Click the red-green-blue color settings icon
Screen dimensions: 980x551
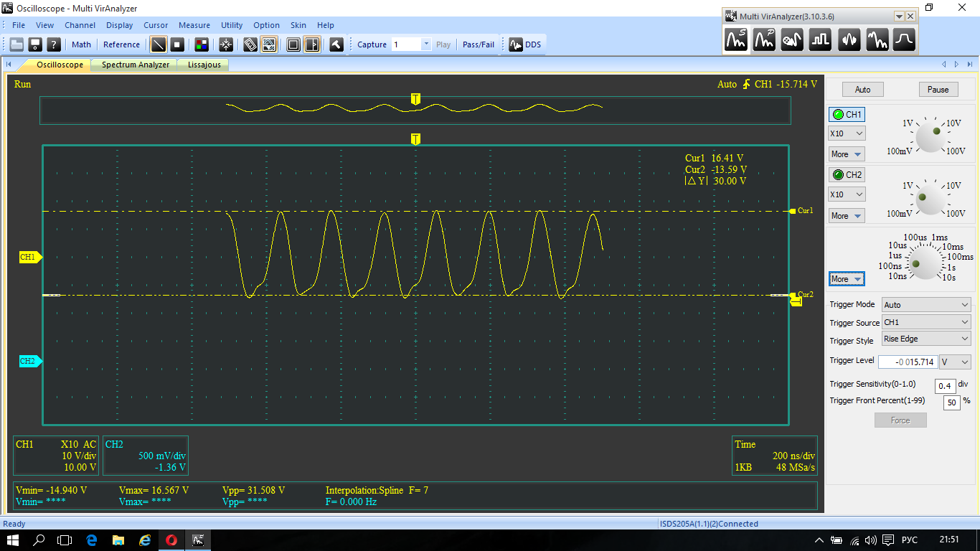(202, 44)
